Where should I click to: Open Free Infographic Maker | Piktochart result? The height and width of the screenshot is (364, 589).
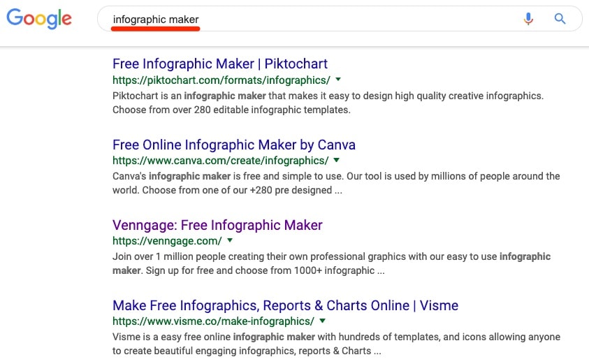(x=220, y=64)
